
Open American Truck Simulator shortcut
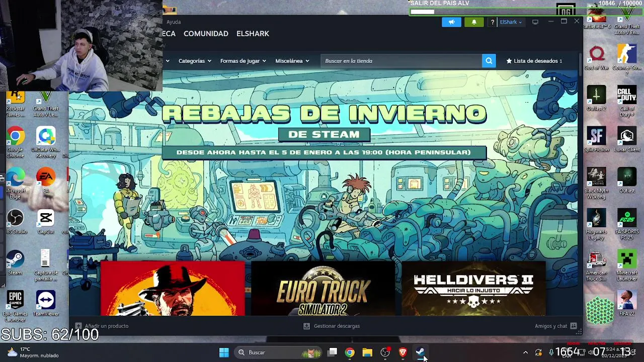point(597,266)
